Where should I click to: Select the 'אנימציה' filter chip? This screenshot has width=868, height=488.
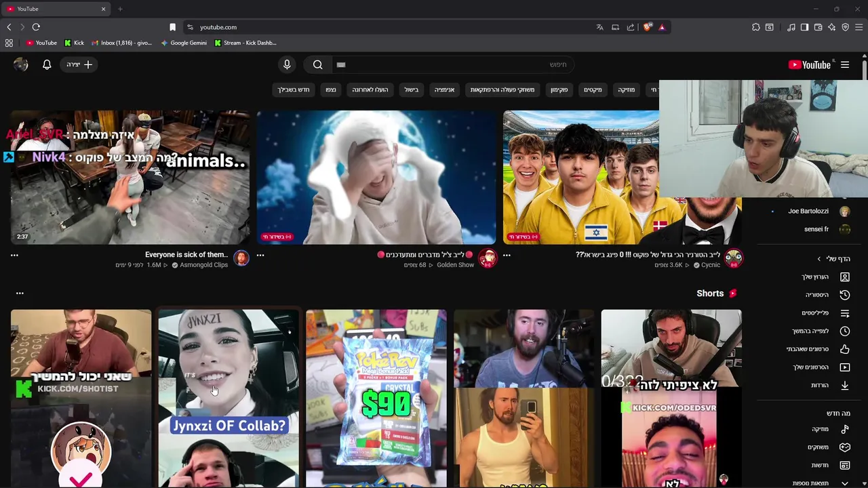[x=445, y=89]
